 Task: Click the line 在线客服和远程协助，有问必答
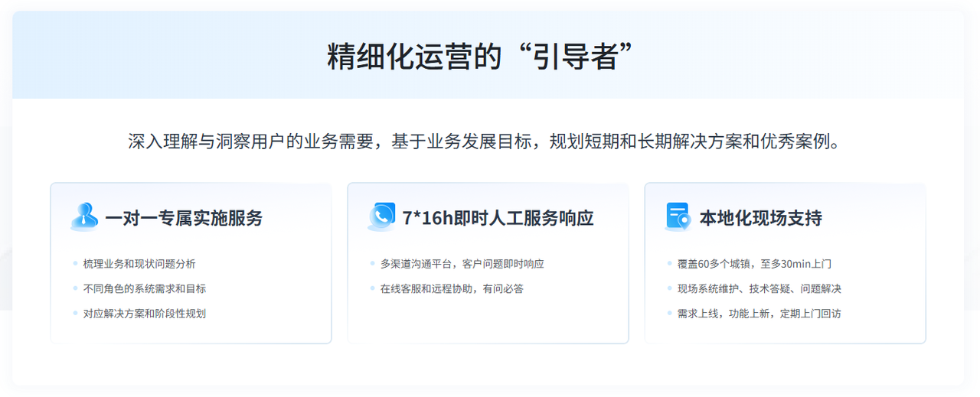coord(452,289)
